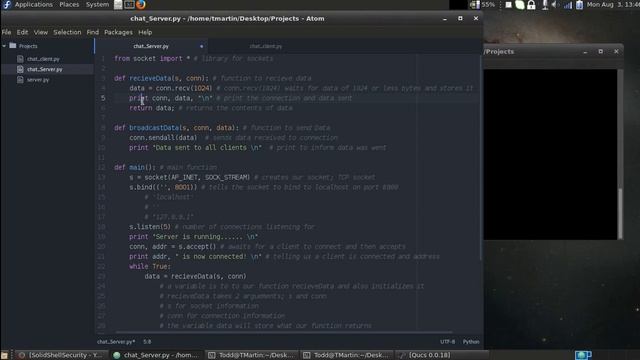
Task: Open chat_client.py in the tree view
Action: click(43, 59)
